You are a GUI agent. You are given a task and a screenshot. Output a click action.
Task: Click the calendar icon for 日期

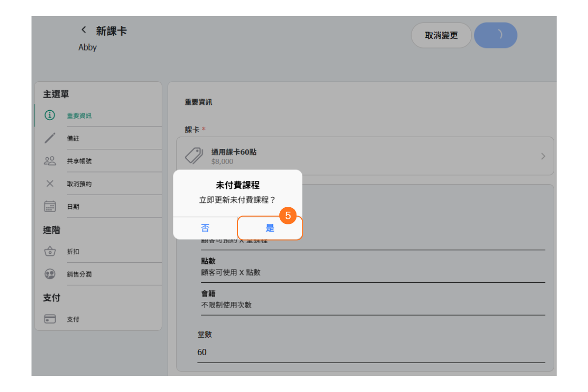coord(49,206)
